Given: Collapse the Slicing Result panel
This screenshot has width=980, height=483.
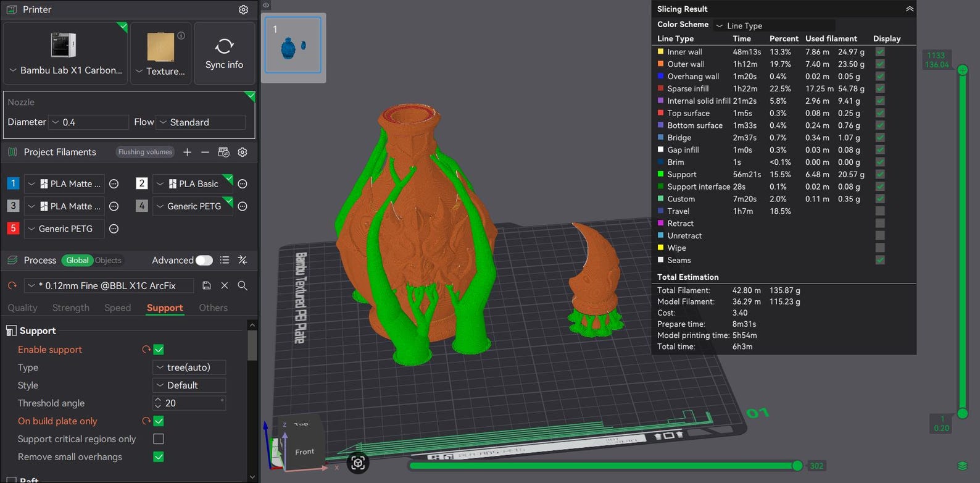Looking at the screenshot, I should (909, 9).
